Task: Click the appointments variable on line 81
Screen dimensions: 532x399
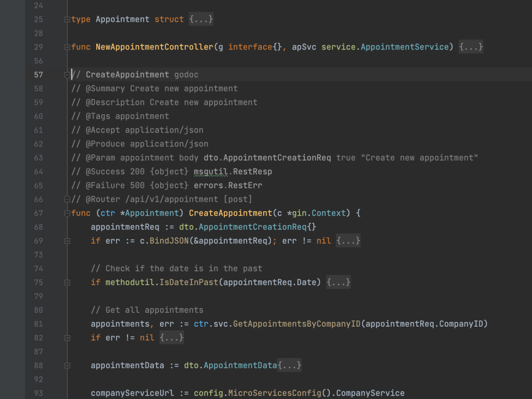Action: coord(120,324)
